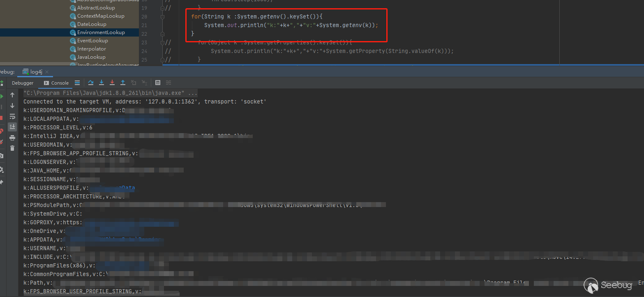The height and width of the screenshot is (297, 644).
Task: Toggle Scroll to End of console
Action: 12,127
